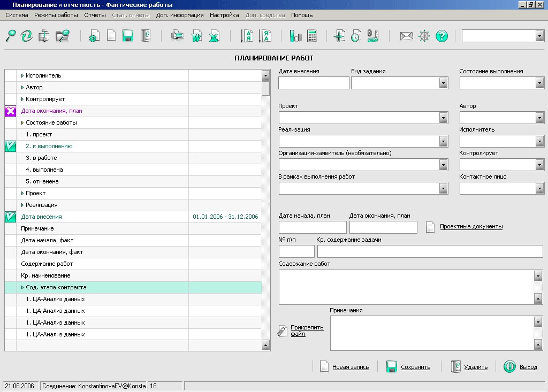Open the calculator icon

coord(312,36)
